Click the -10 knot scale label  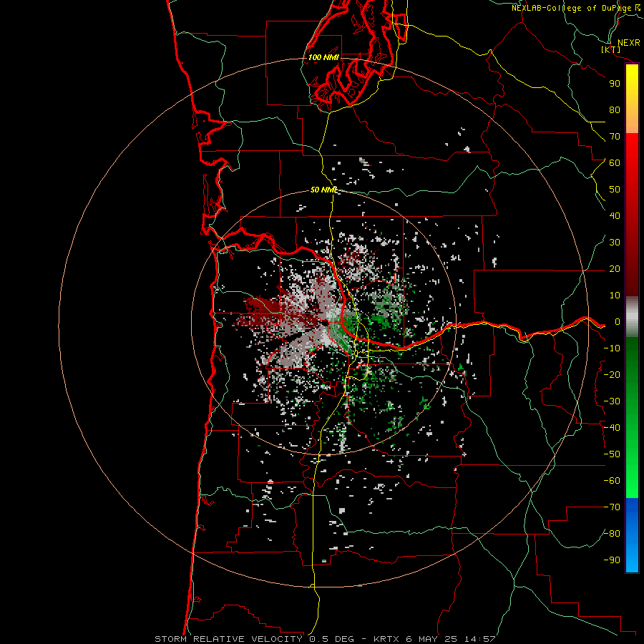point(612,348)
